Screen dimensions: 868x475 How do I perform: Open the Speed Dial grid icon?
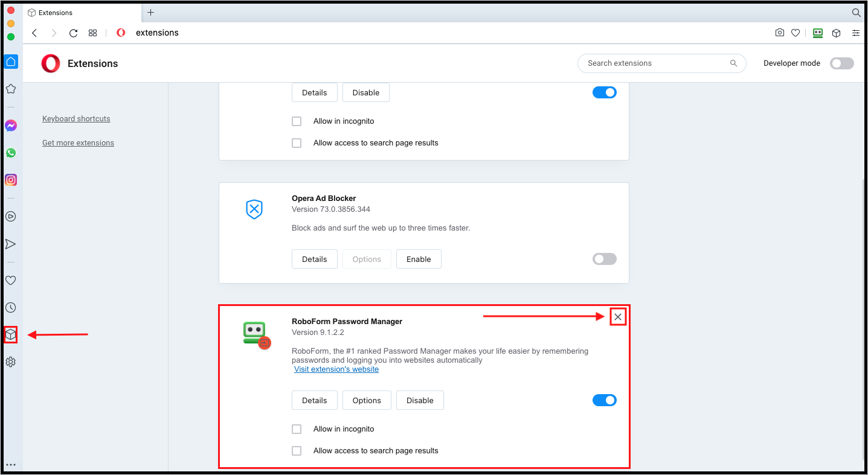click(x=92, y=33)
